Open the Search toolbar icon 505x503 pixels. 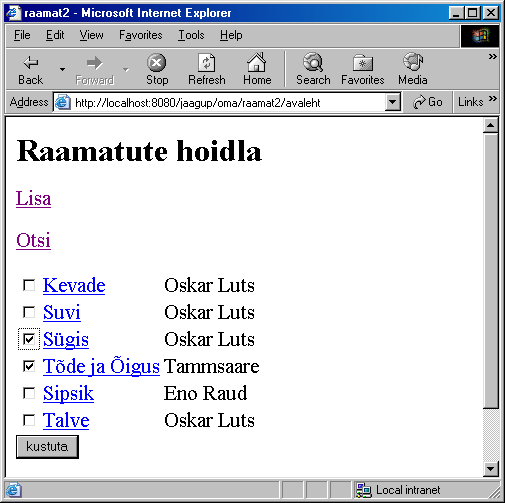click(313, 62)
